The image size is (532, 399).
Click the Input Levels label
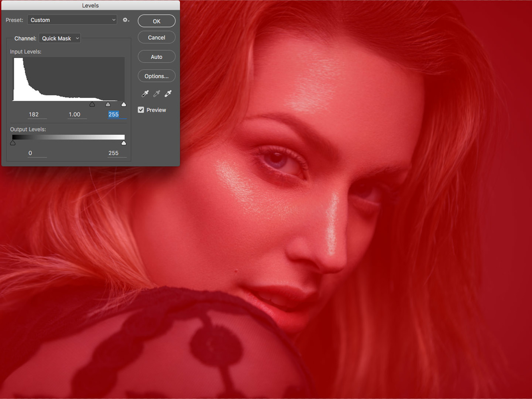pos(26,51)
